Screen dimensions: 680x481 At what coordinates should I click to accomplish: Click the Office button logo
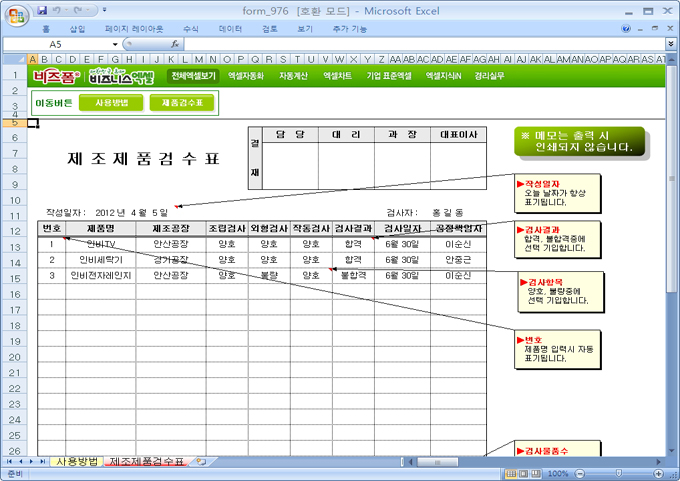click(15, 14)
